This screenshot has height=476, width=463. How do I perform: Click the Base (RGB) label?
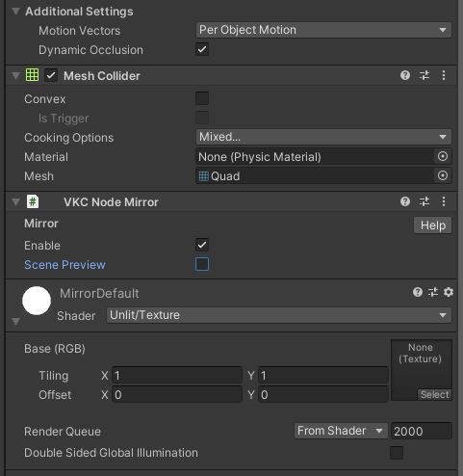coord(55,349)
